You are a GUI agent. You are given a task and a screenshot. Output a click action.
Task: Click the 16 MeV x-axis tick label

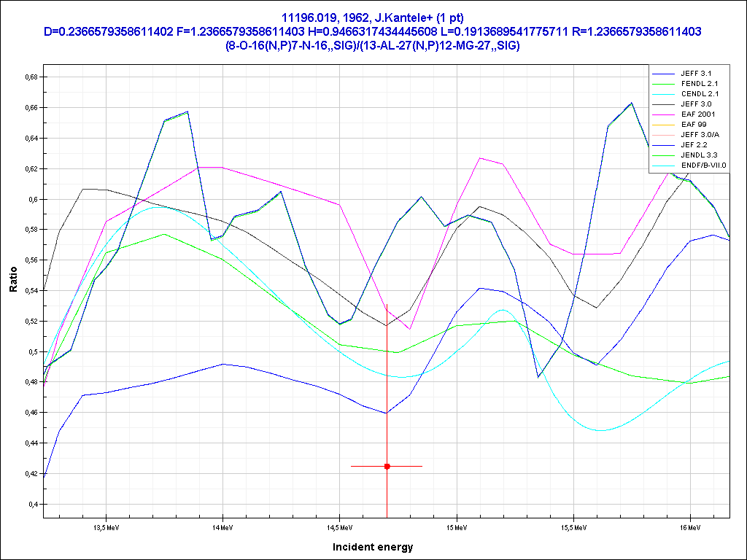coord(689,526)
